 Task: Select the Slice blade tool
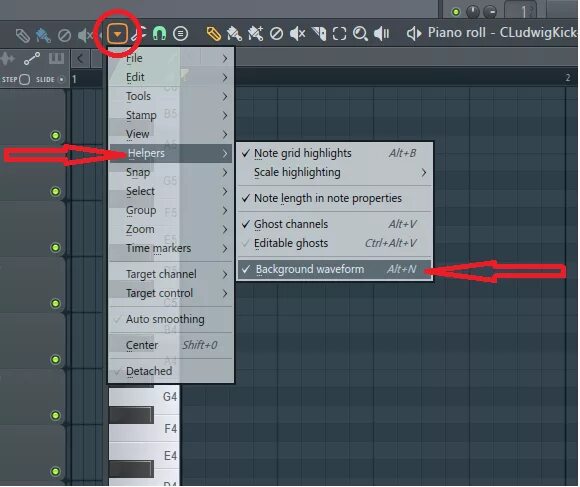[318, 34]
